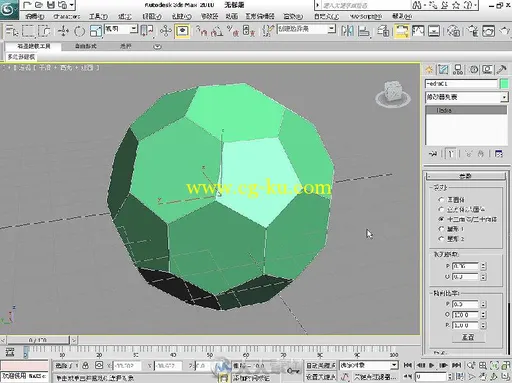Image resolution: width=512 pixels, height=383 pixels.
Task: Activate the Select and Scale tool
Action: [x=96, y=31]
